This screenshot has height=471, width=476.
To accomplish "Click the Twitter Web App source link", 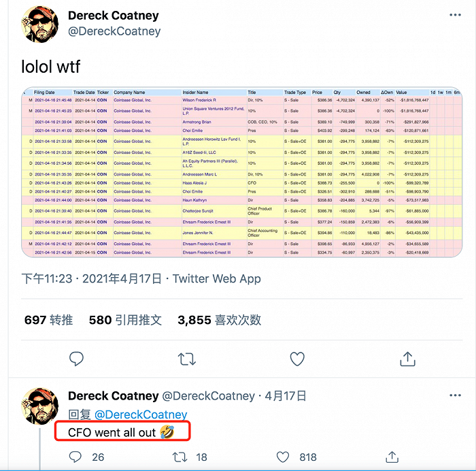I will (x=216, y=278).
